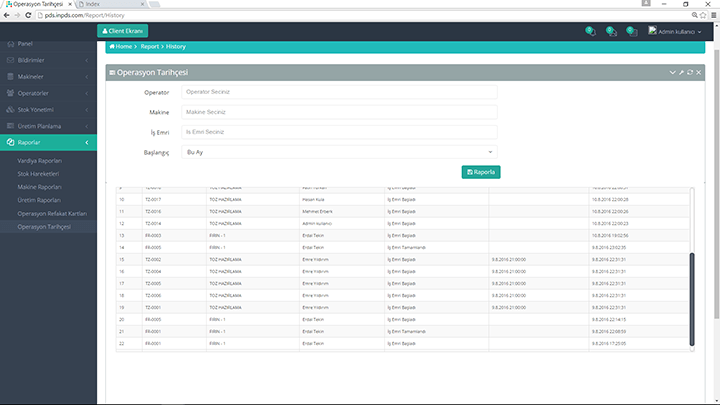This screenshot has height=405, width=720.
Task: Click the Admin user avatar image
Action: click(x=652, y=30)
